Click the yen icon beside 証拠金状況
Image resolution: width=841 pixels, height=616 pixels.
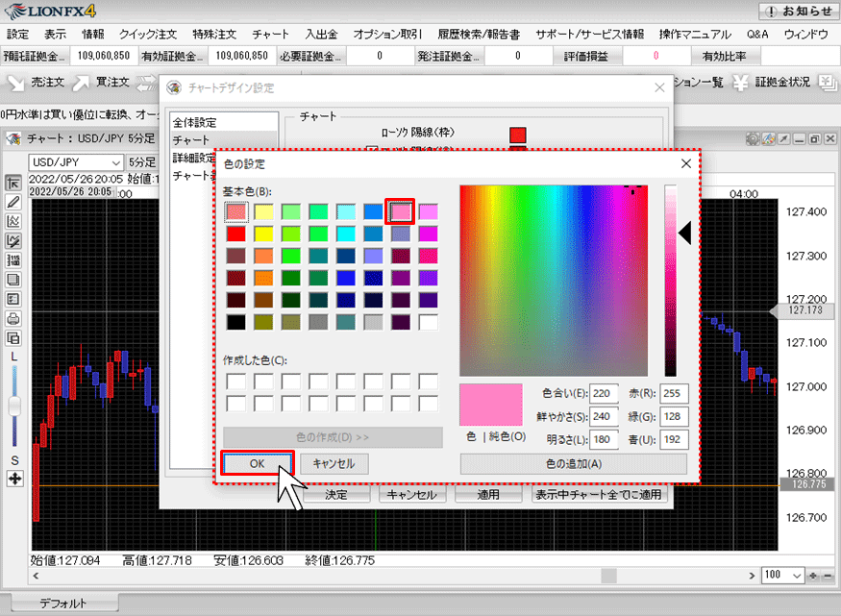[x=741, y=83]
